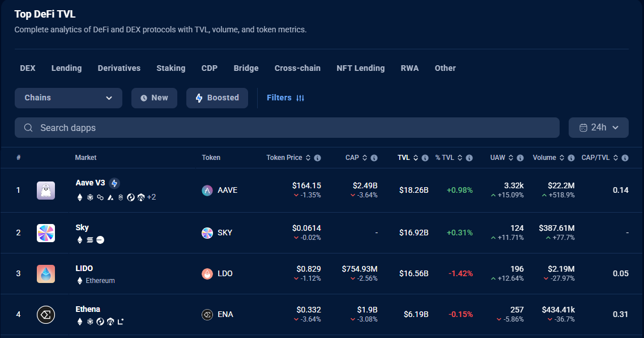The image size is (644, 338).
Task: Show the UAW column info tooltip
Action: pyautogui.click(x=520, y=158)
